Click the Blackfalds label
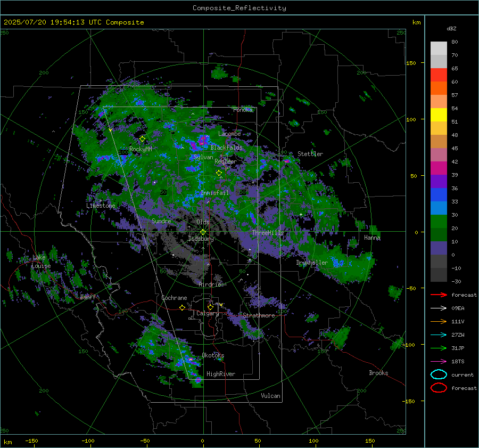Viewport: 479px width, 448px height. tap(226, 148)
